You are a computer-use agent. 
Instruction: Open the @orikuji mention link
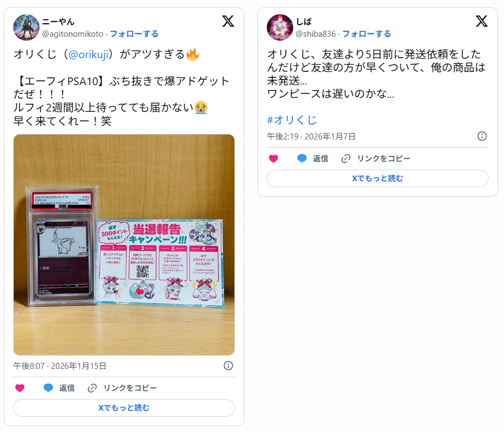pyautogui.click(x=88, y=54)
